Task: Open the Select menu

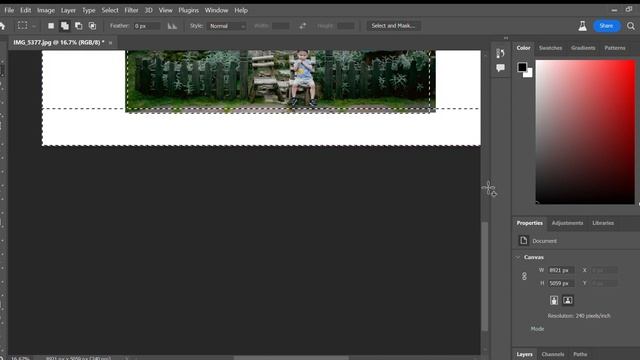Action: [110, 10]
